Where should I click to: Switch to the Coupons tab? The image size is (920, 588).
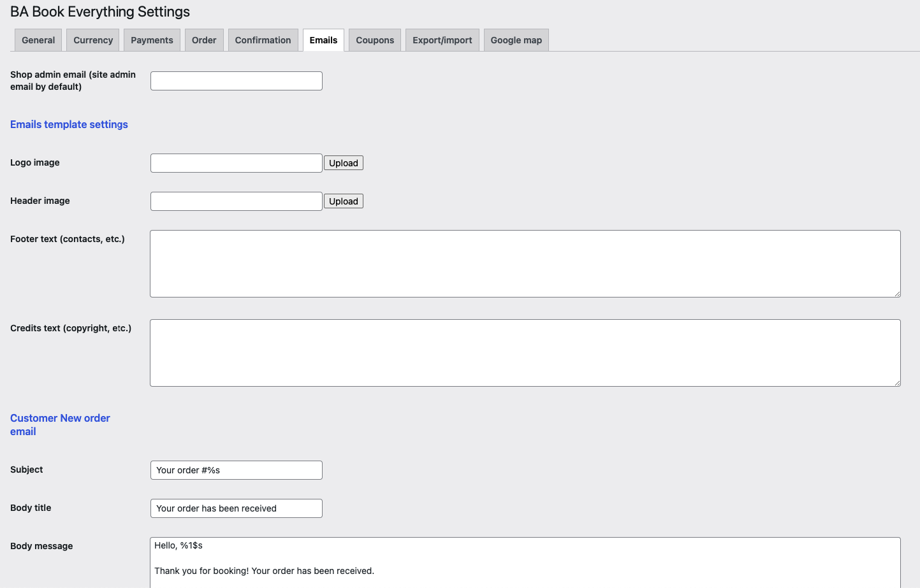(x=375, y=40)
